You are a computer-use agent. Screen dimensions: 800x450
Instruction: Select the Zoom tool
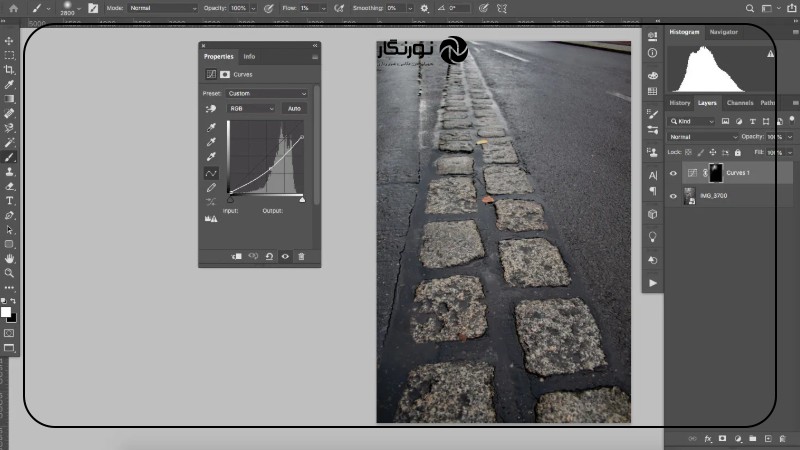click(10, 272)
